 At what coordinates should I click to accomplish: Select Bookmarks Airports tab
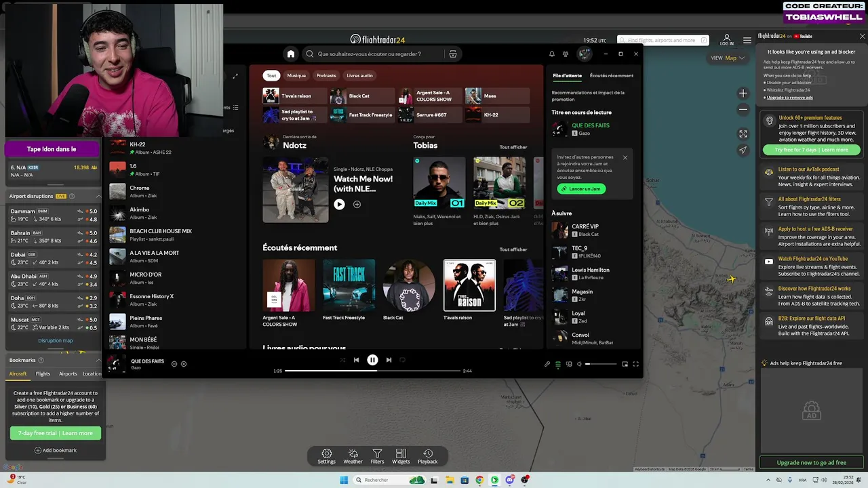point(68,374)
